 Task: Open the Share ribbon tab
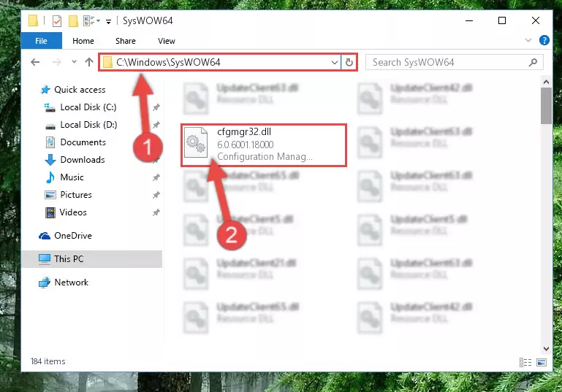pyautogui.click(x=126, y=41)
